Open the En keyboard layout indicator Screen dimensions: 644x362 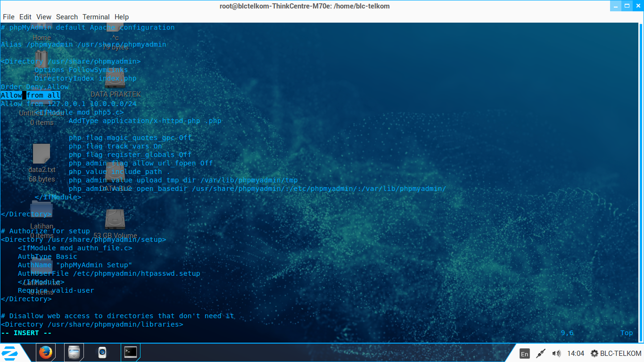tap(524, 354)
